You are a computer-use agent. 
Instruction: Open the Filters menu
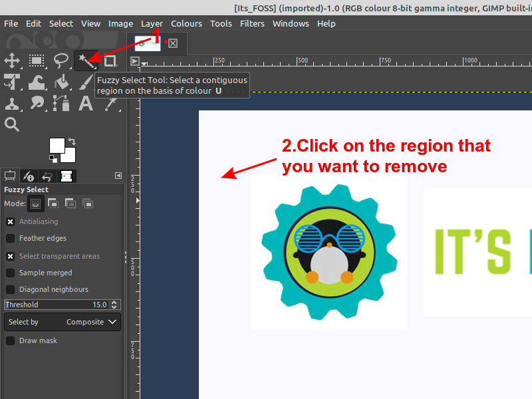click(252, 23)
